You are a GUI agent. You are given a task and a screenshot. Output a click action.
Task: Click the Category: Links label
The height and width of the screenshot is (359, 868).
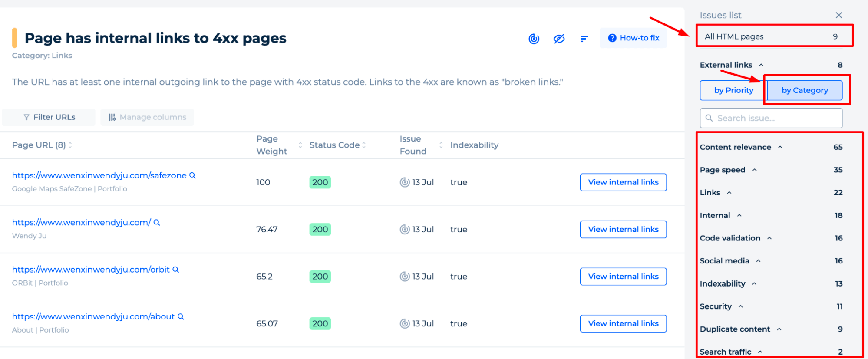(42, 56)
